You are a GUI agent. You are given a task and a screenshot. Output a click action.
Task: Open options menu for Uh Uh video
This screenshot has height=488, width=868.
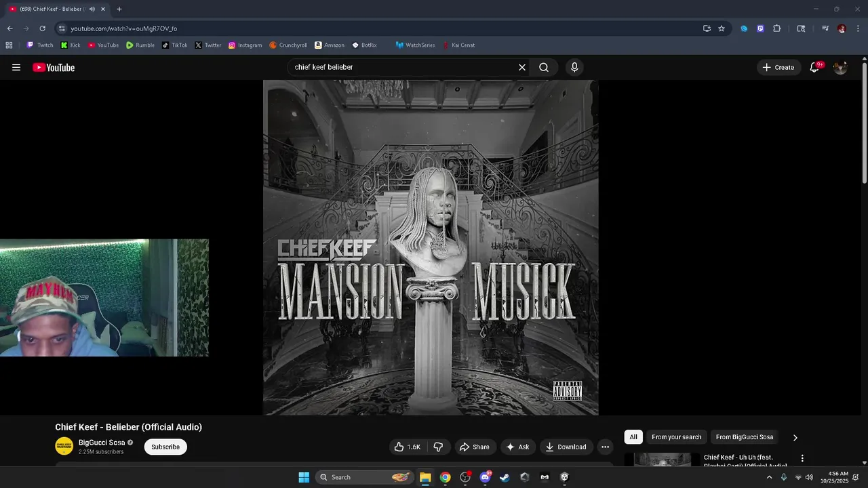pyautogui.click(x=802, y=459)
